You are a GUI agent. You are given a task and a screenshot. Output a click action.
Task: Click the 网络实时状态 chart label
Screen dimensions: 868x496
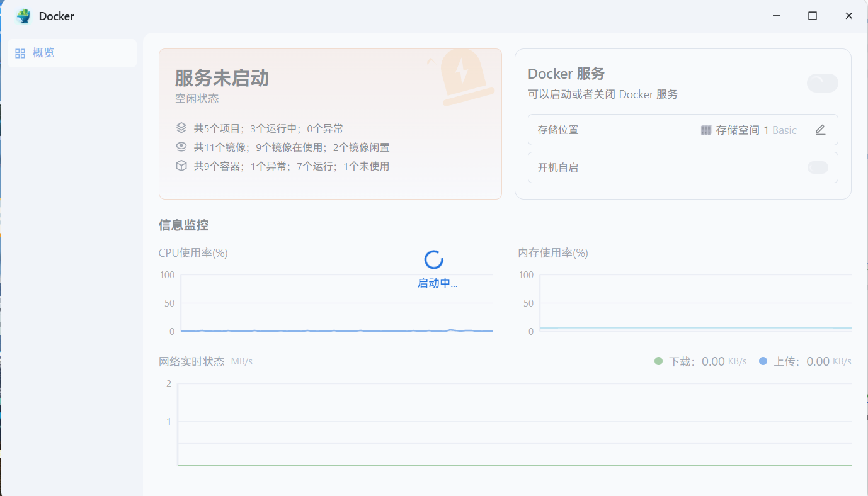coord(191,361)
